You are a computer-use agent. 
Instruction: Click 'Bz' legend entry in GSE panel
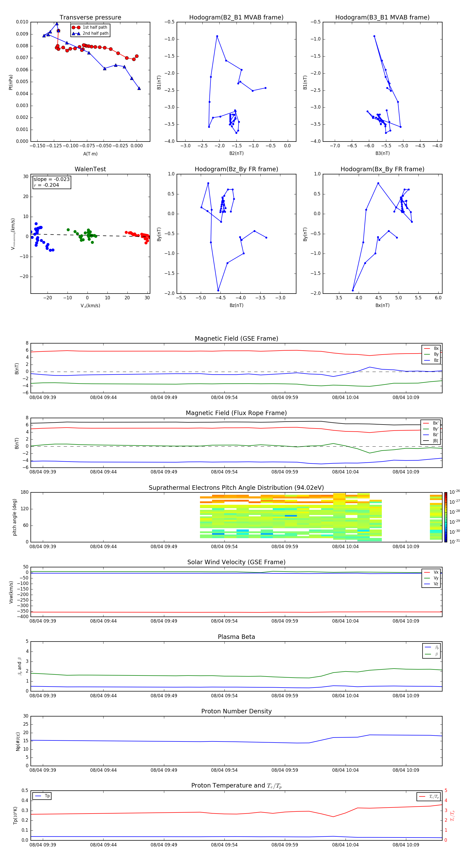[431, 361]
